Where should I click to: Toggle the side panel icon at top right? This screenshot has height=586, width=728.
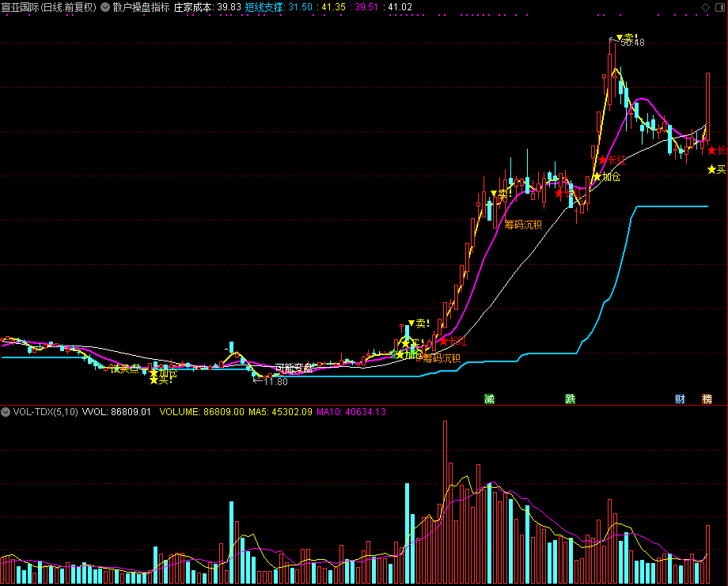coord(720,7)
